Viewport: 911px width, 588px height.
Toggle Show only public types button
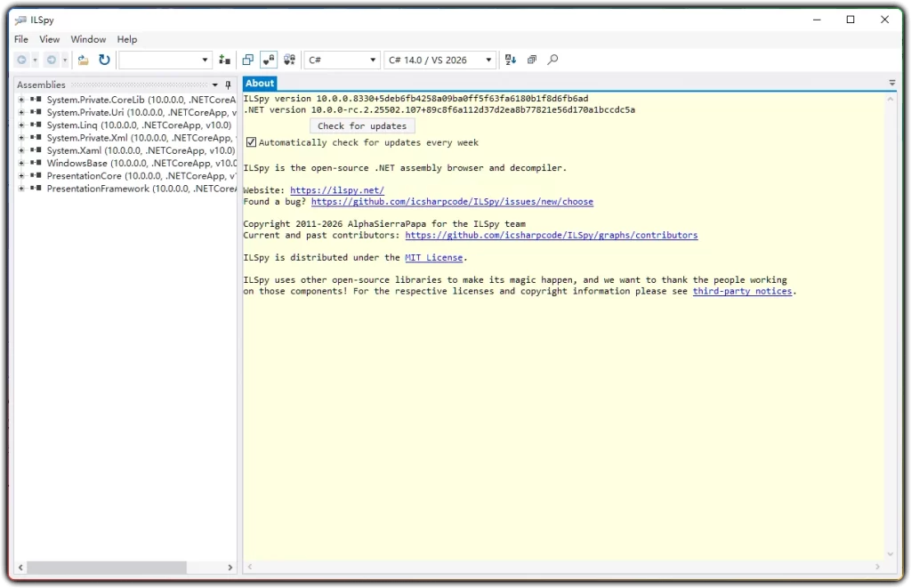pyautogui.click(x=248, y=60)
